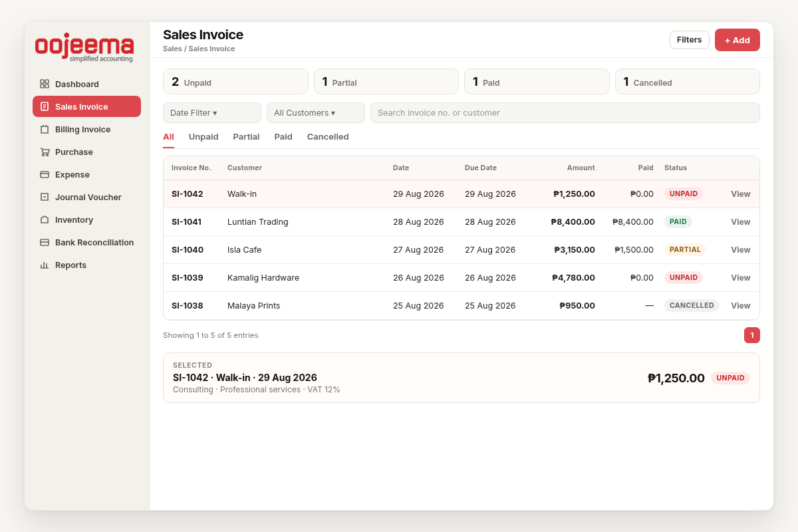
Task: Click the Filters button
Action: pyautogui.click(x=690, y=40)
